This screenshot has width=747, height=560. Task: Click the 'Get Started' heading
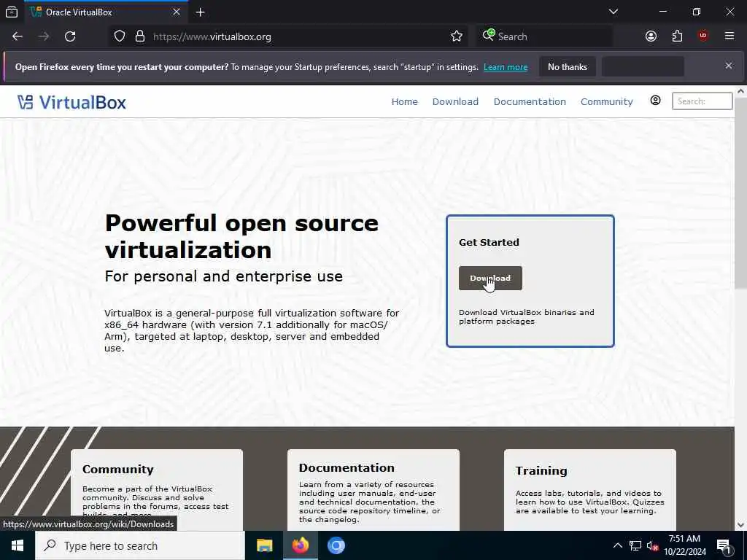pos(489,242)
